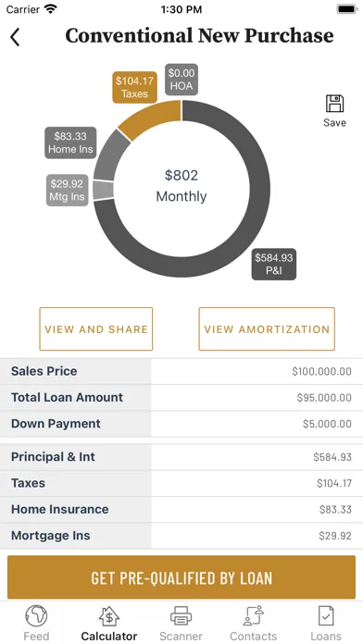Tap the Home Ins chart label
The image size is (363, 644).
[70, 142]
